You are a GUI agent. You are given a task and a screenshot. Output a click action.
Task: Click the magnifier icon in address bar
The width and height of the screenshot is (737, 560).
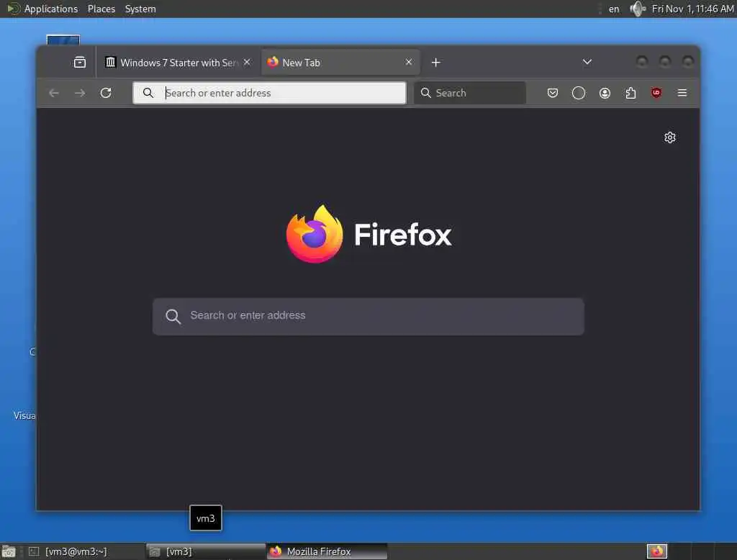[x=148, y=93]
